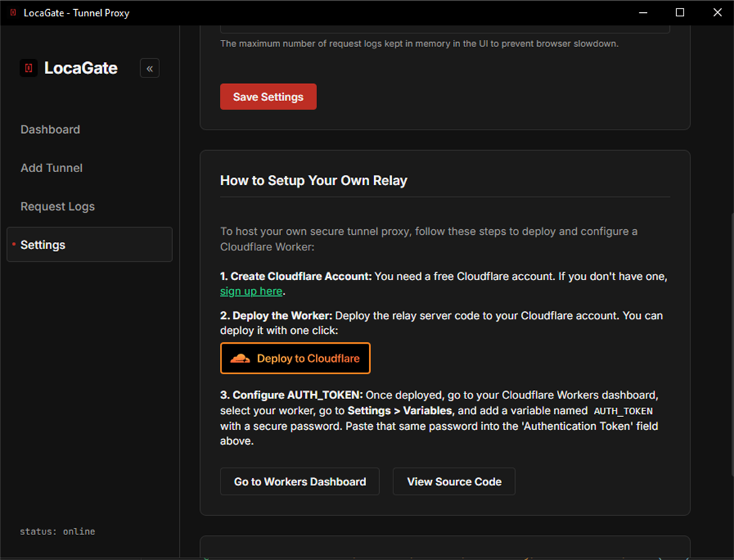The width and height of the screenshot is (734, 560).
Task: Click the 'AUTH_TOKEN' code text
Action: pyautogui.click(x=623, y=411)
